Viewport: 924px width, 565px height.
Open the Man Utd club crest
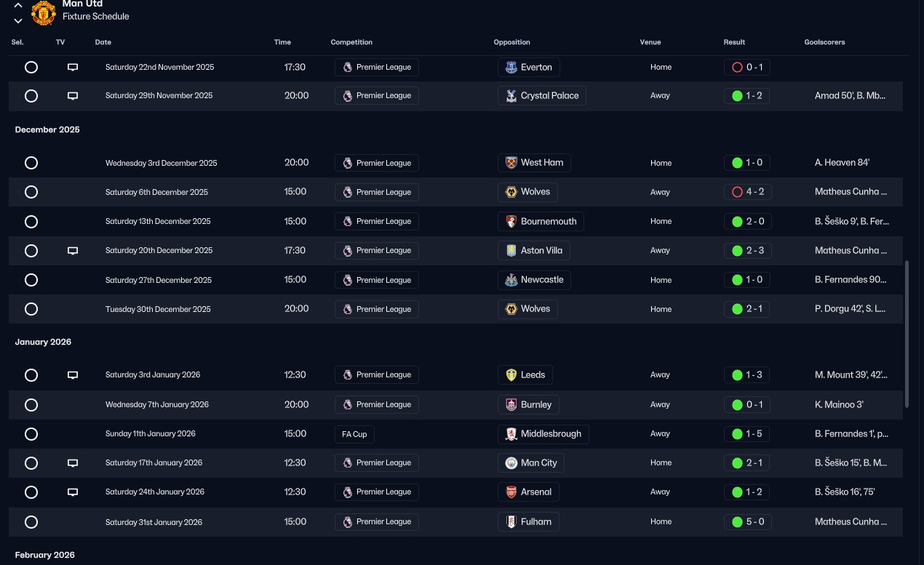coord(44,12)
